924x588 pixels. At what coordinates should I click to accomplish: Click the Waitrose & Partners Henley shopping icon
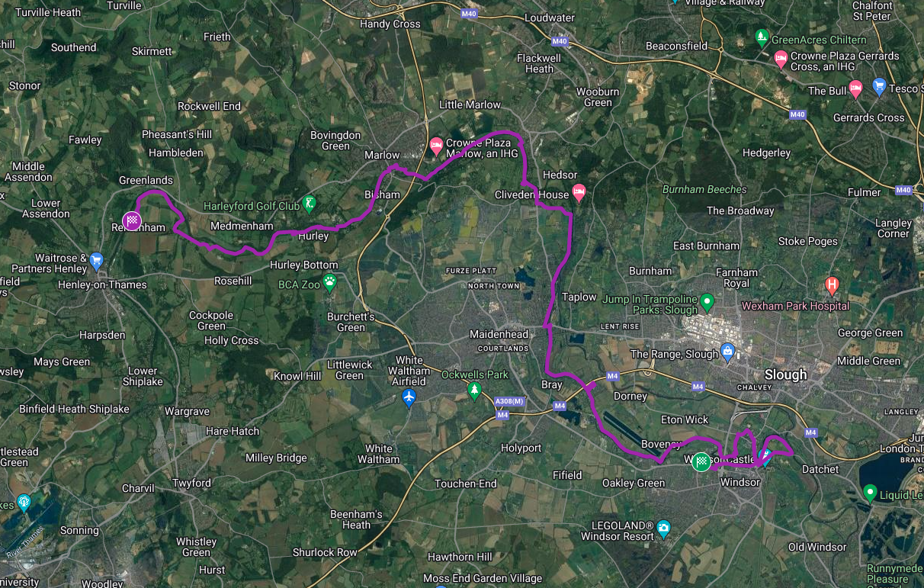click(x=96, y=262)
